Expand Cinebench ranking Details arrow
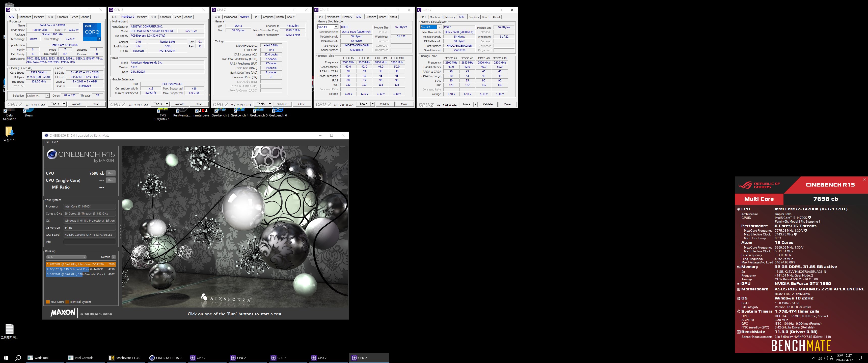The height and width of the screenshot is (363, 868). tap(114, 257)
